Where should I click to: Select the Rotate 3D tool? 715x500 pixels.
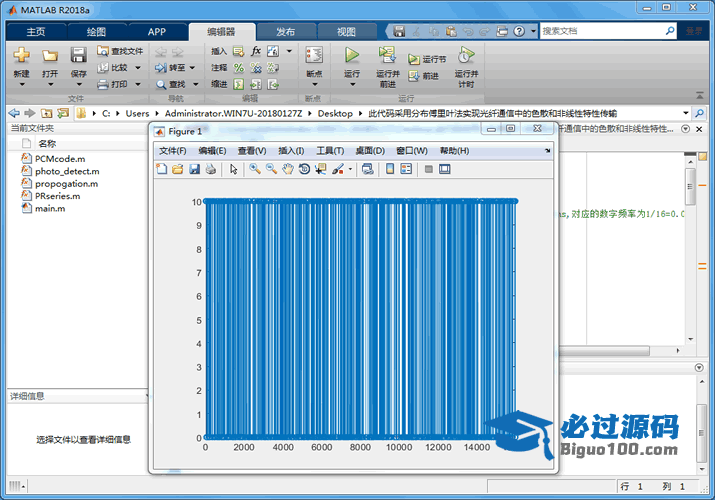click(x=304, y=169)
